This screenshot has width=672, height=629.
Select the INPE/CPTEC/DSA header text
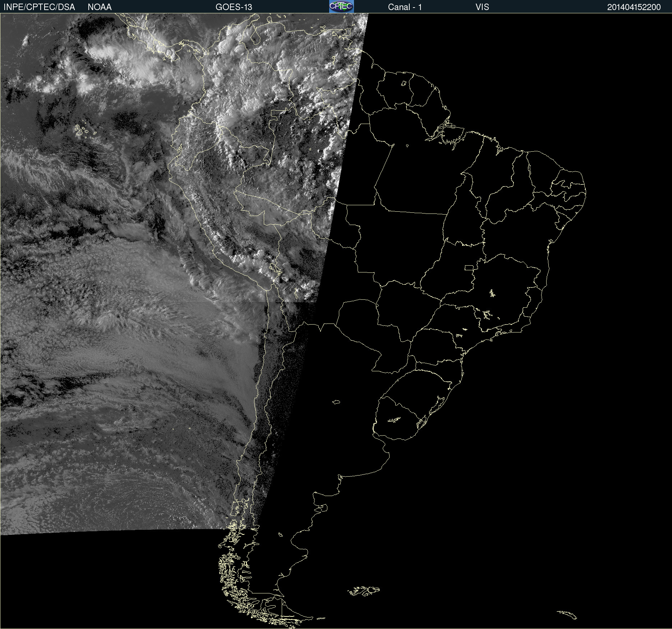39,7
